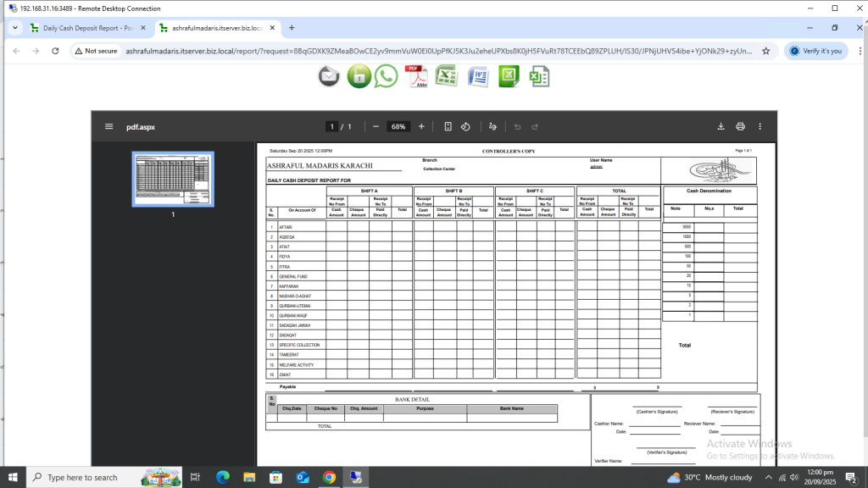This screenshot has height=488, width=868.
Task: Open the Chrome three-dot menu
Action: pyautogui.click(x=860, y=51)
